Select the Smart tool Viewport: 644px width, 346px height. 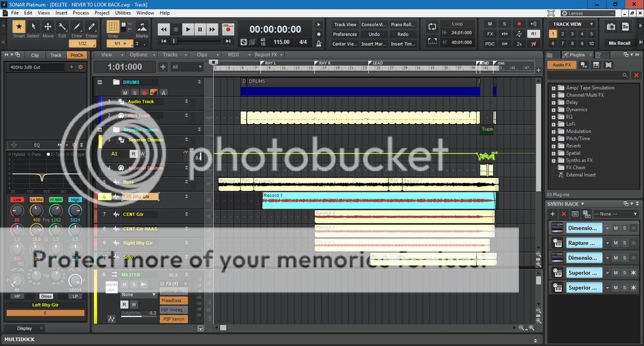[x=18, y=27]
